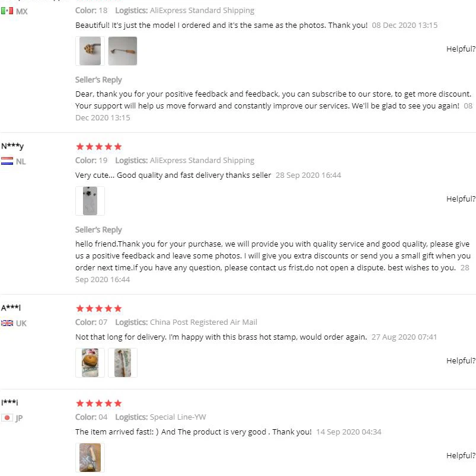Open photo in I***i's Japan review

coord(90,458)
